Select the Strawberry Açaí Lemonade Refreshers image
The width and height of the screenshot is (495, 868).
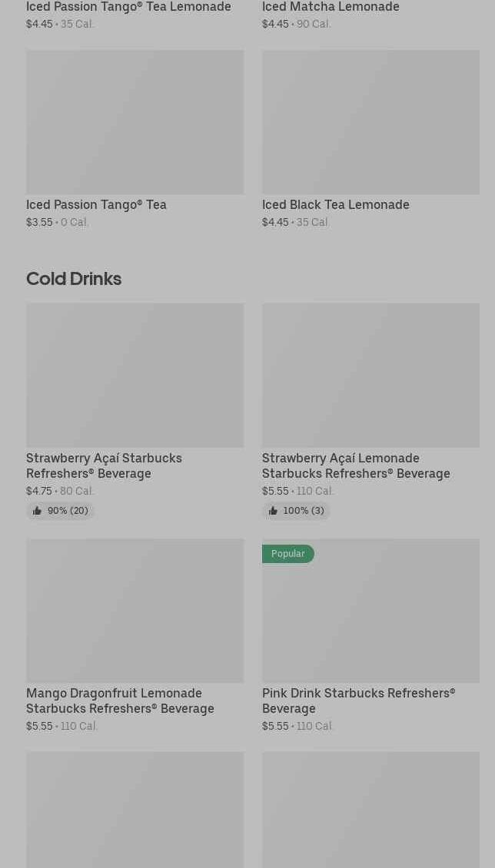[370, 375]
